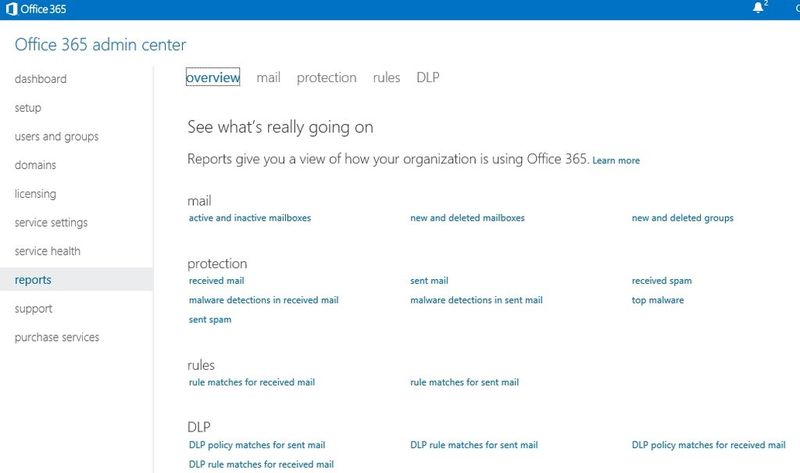Select the overview tab

pos(213,77)
